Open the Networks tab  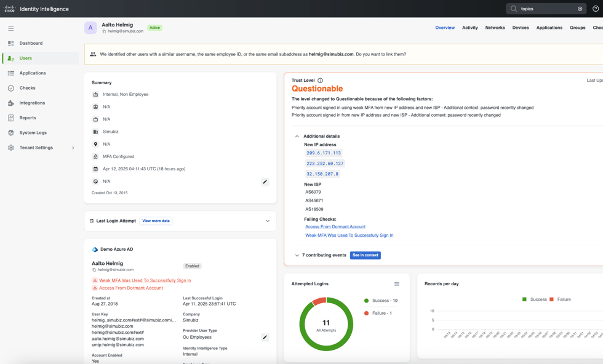tap(495, 28)
